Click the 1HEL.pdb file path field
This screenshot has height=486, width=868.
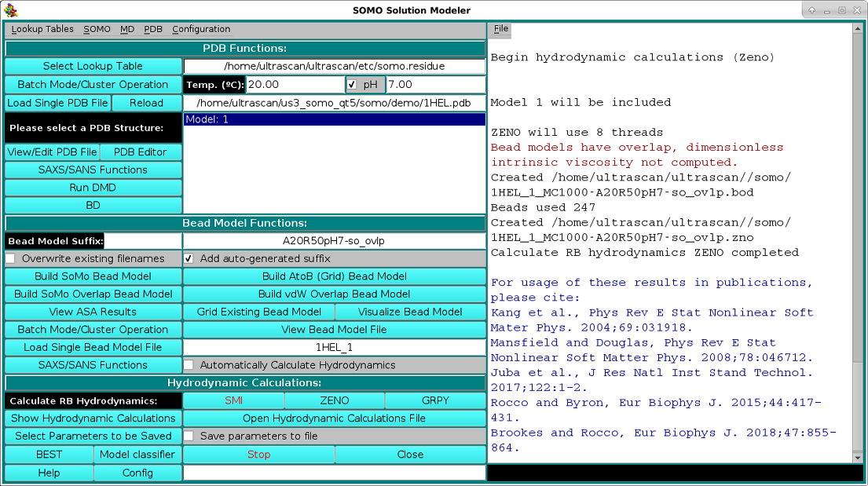(x=335, y=103)
